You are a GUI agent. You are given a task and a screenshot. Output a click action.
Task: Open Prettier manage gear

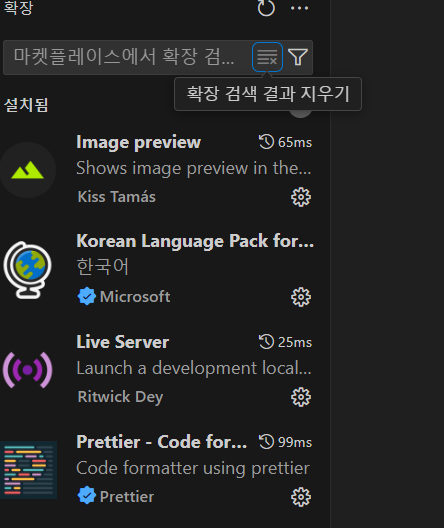click(301, 497)
